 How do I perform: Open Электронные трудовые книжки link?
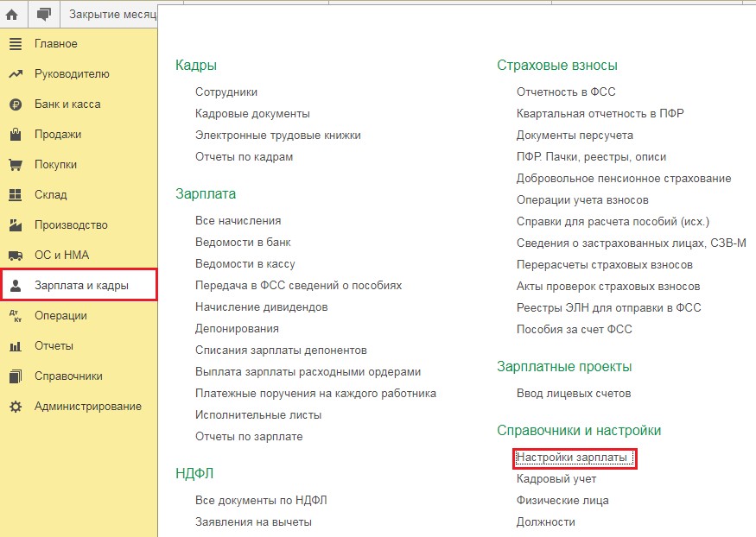(x=277, y=136)
